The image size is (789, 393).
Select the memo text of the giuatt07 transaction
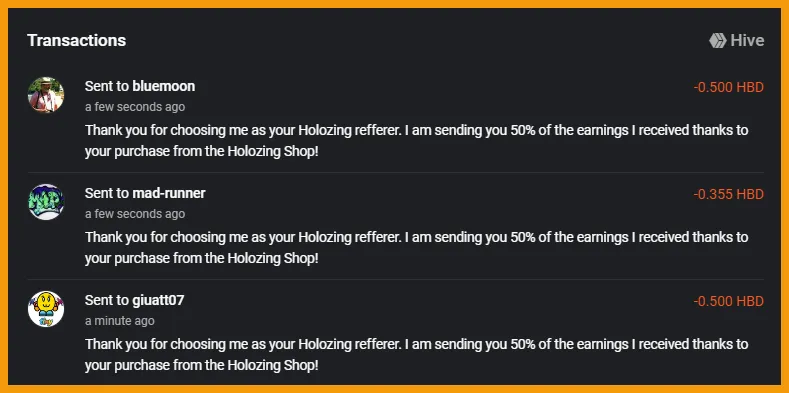point(417,355)
